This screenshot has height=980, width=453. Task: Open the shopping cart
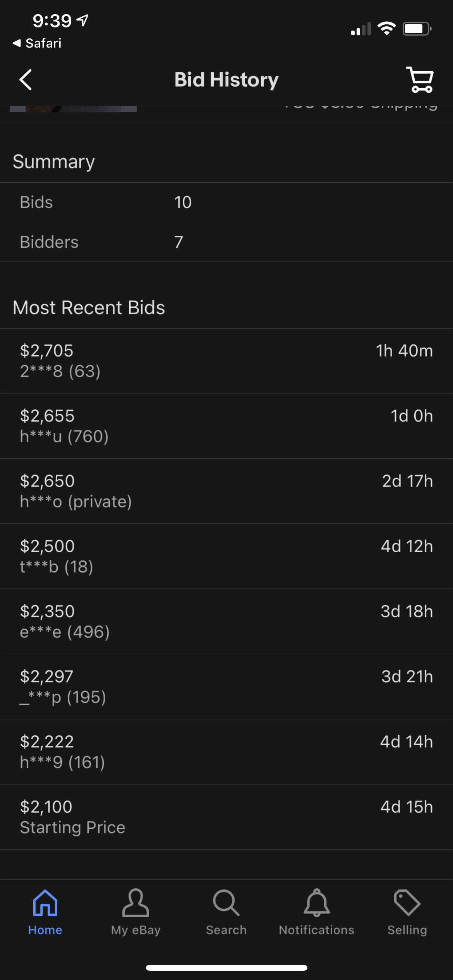420,80
